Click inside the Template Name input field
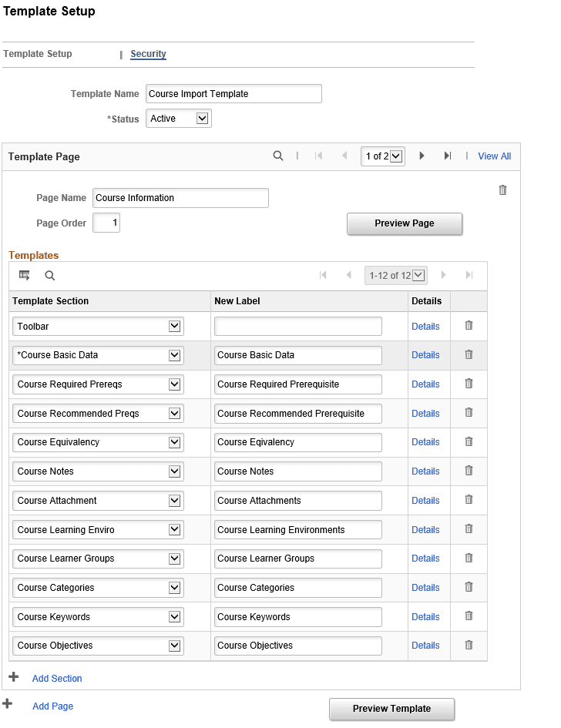Screen dimensions: 561x728 click(x=233, y=93)
